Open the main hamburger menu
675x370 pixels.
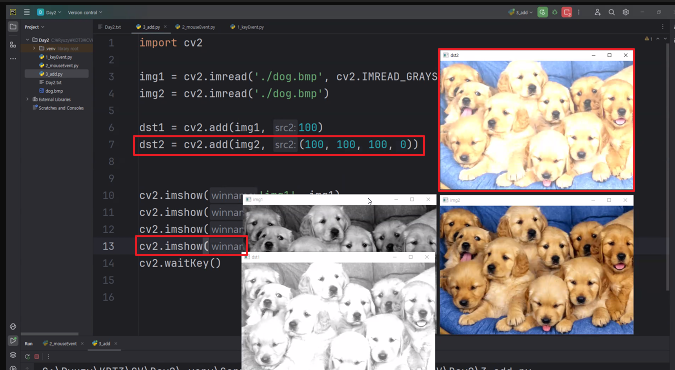point(27,12)
